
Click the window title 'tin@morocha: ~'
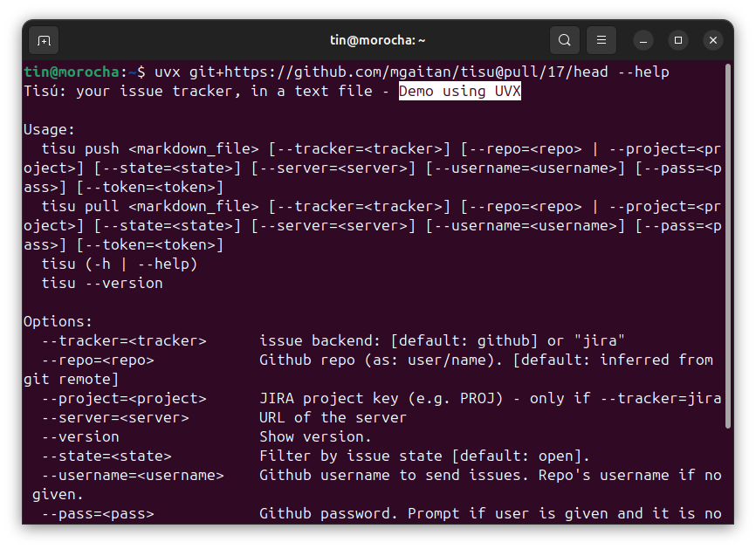[377, 40]
